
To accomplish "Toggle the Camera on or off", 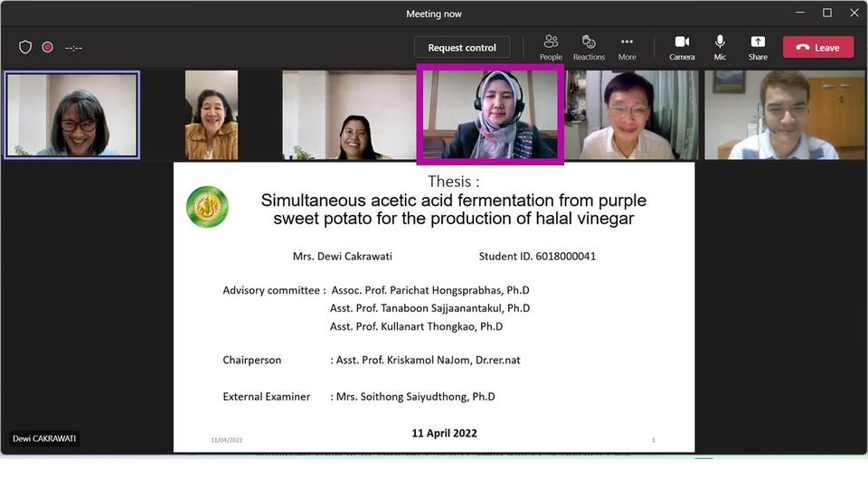I will click(x=682, y=48).
